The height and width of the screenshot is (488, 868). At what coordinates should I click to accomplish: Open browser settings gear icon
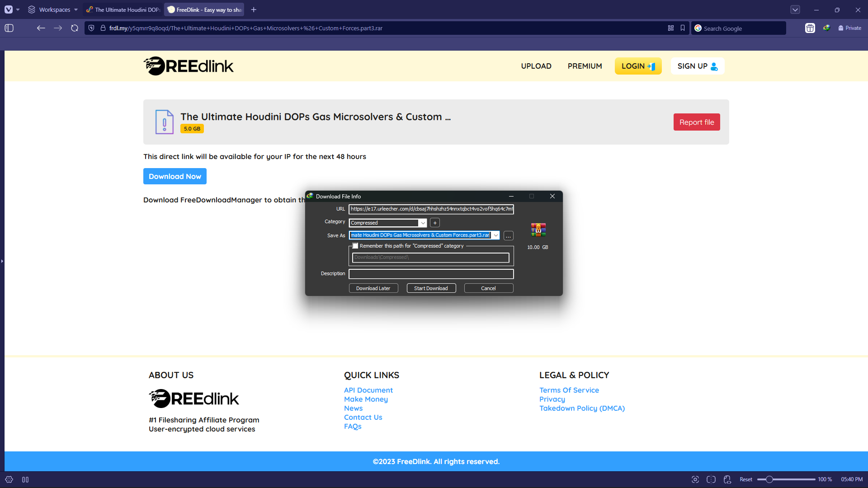[x=9, y=479]
